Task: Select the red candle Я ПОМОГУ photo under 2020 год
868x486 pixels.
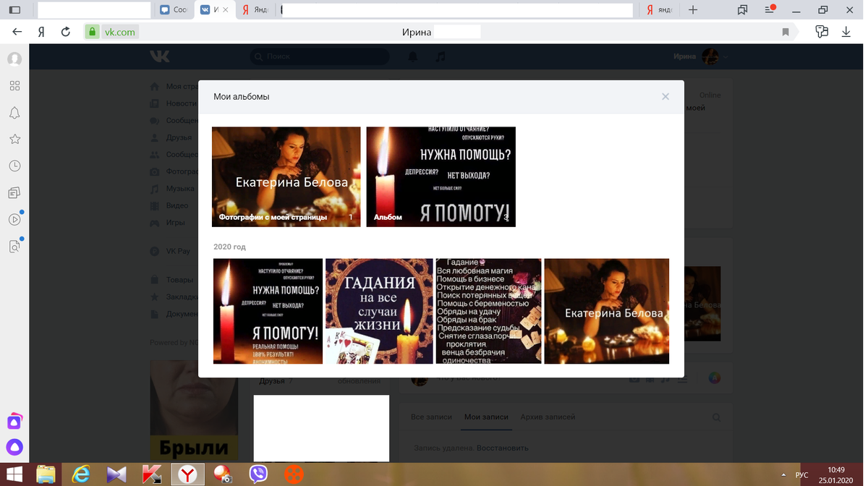Action: pos(268,311)
